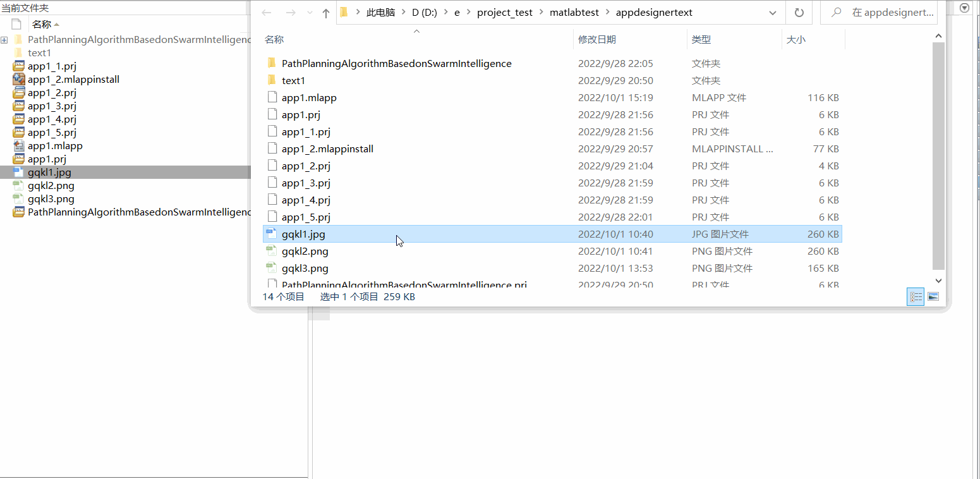Viewport: 980px width, 479px height.
Task: Select app1.mlapp icon in MATLAB panel
Action: 19,146
